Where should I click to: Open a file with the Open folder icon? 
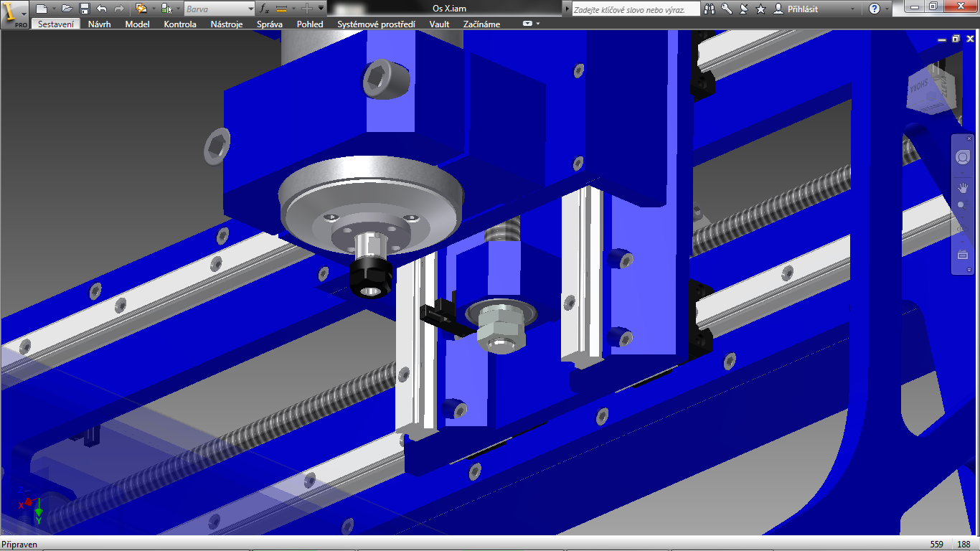67,9
